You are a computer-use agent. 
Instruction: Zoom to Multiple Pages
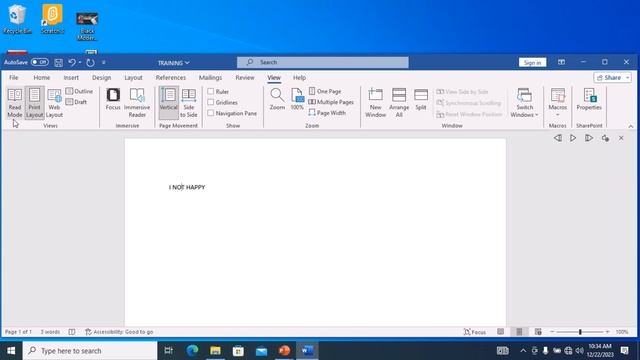(331, 102)
